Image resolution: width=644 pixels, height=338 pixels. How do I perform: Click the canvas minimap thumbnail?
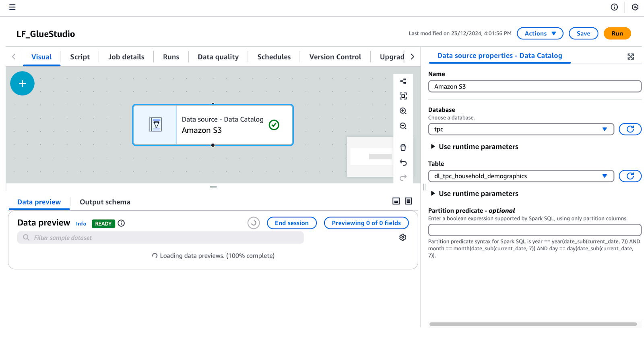370,157
